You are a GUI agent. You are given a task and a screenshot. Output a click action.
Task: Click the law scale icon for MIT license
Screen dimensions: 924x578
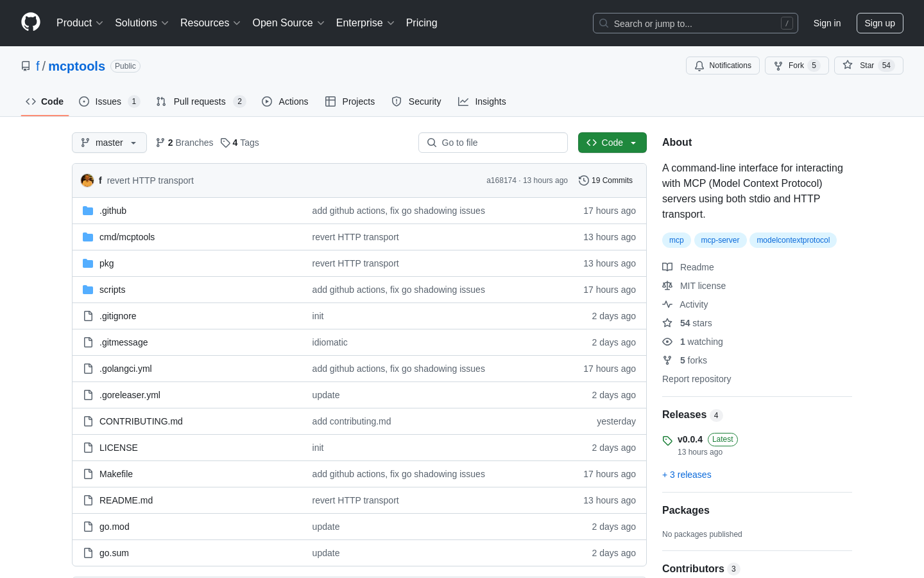click(x=667, y=286)
